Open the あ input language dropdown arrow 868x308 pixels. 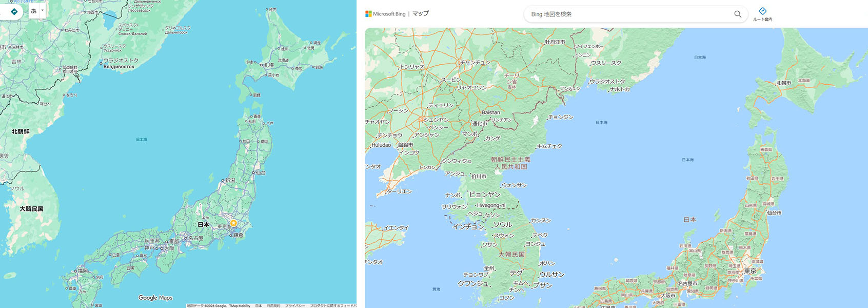[x=43, y=11]
